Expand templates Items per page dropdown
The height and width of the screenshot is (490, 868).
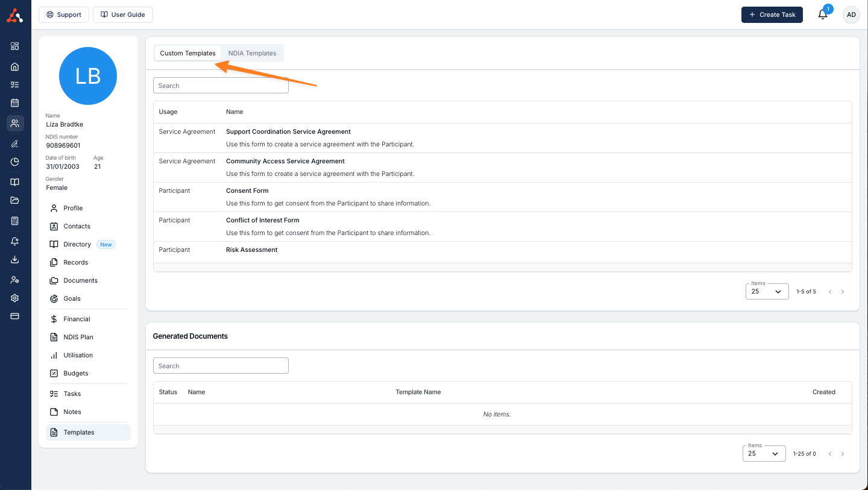tap(767, 292)
